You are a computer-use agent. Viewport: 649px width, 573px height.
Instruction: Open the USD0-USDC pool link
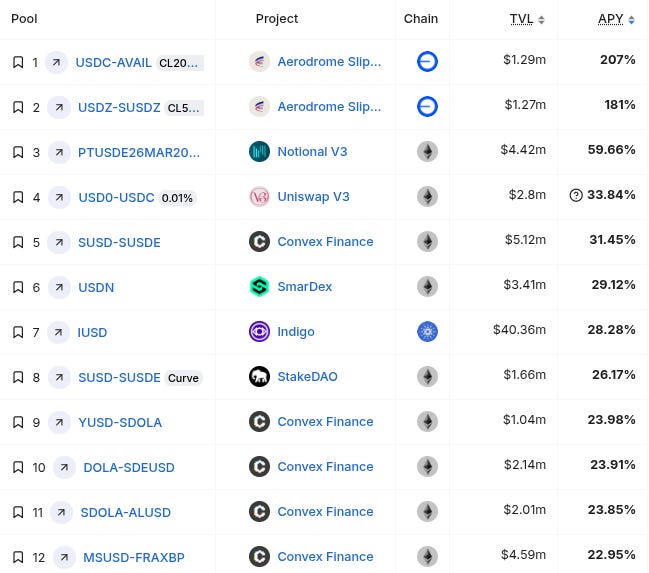(x=116, y=197)
